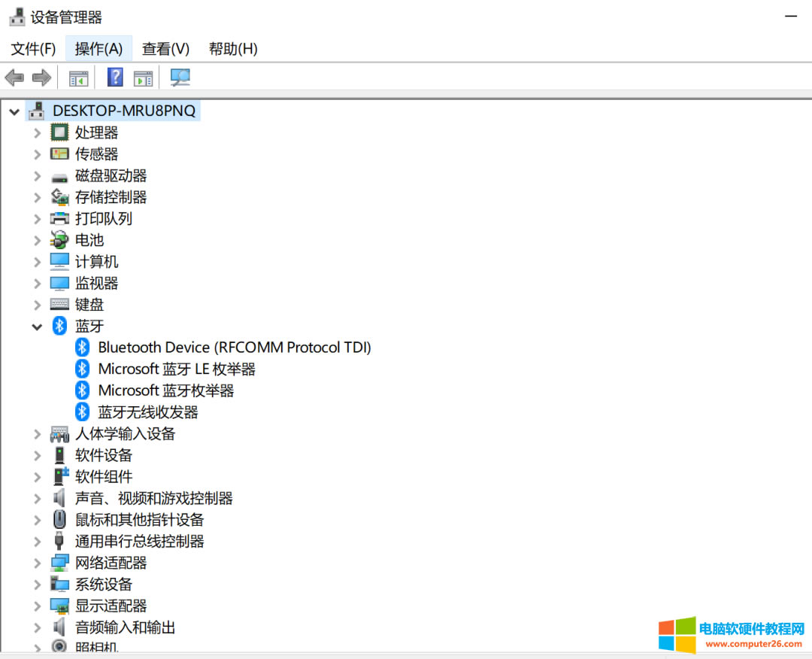Collapse the DESKTOP-MRU8PNQ root node

14,111
